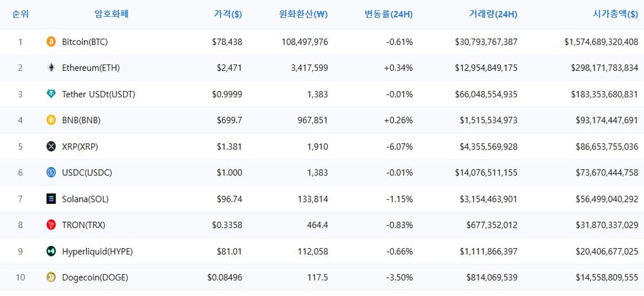Select Solana market cap $56,499,040,292
Image resolution: width=644 pixels, height=296 pixels.
607,199
